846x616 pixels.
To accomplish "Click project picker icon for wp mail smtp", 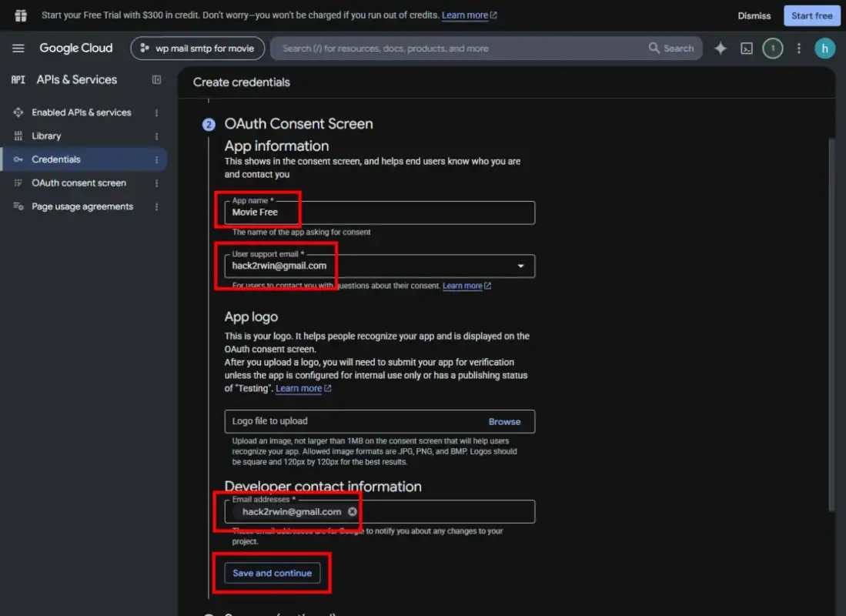I will 145,48.
